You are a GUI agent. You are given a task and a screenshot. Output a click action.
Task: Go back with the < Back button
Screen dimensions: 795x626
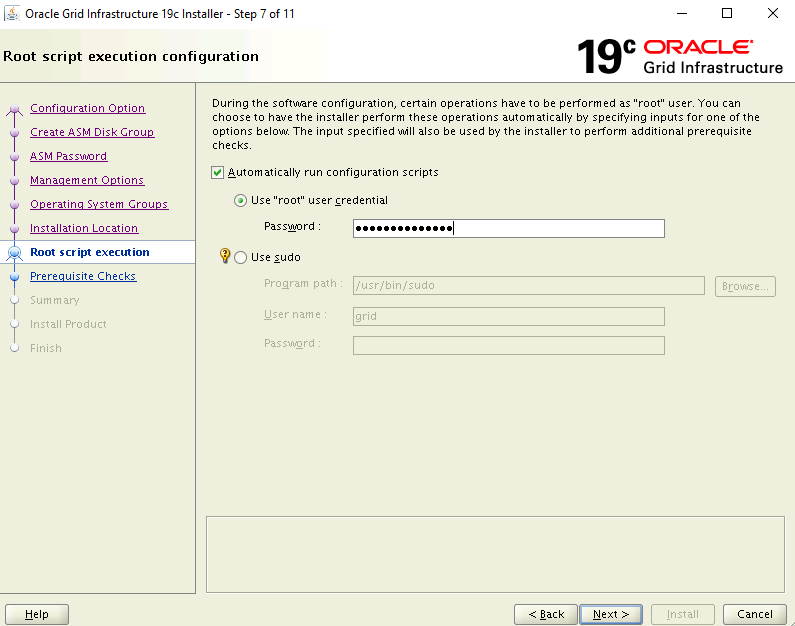[546, 614]
